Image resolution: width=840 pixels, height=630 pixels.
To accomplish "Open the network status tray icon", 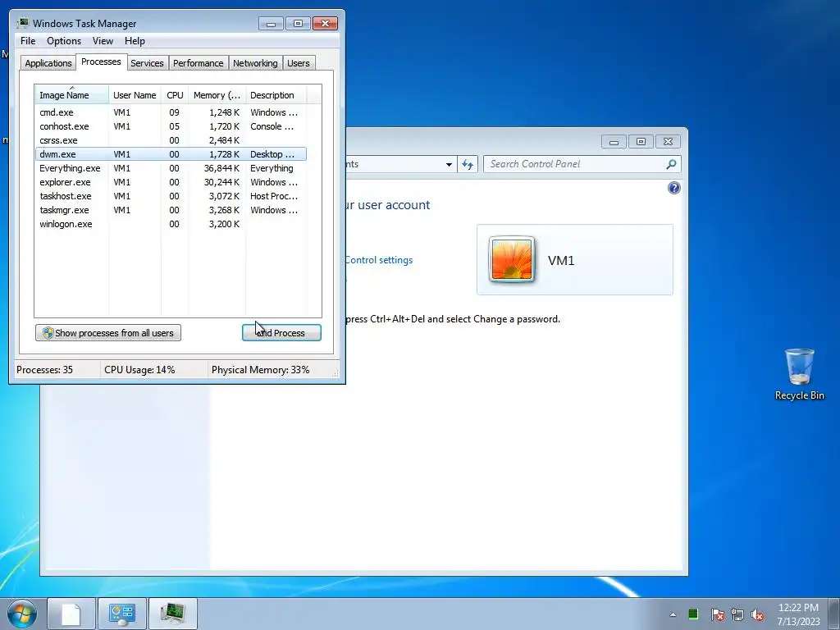I will [x=737, y=614].
